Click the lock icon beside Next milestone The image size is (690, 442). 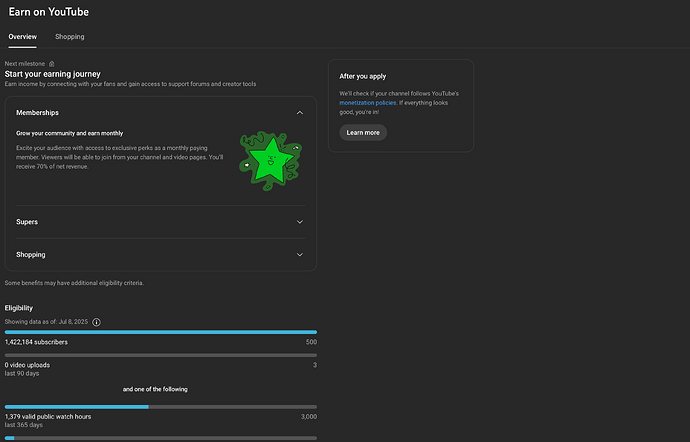(x=51, y=64)
